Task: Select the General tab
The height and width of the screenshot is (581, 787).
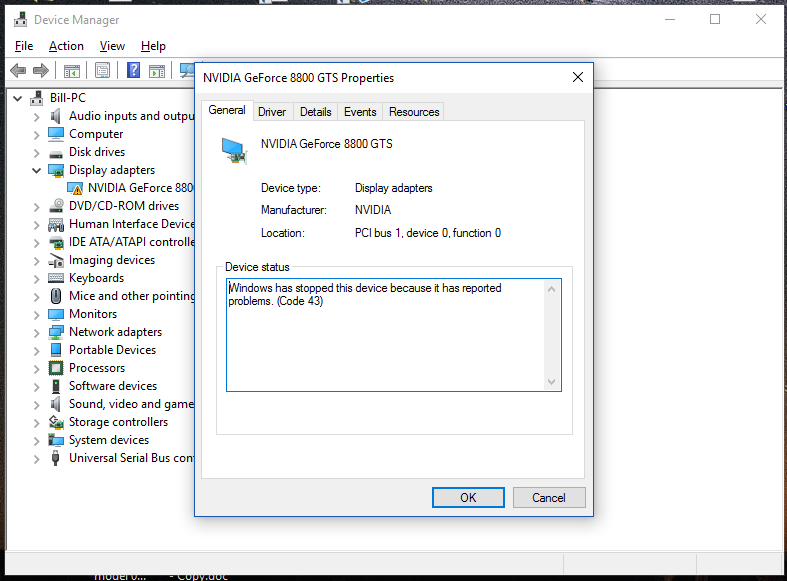Action: click(x=227, y=110)
